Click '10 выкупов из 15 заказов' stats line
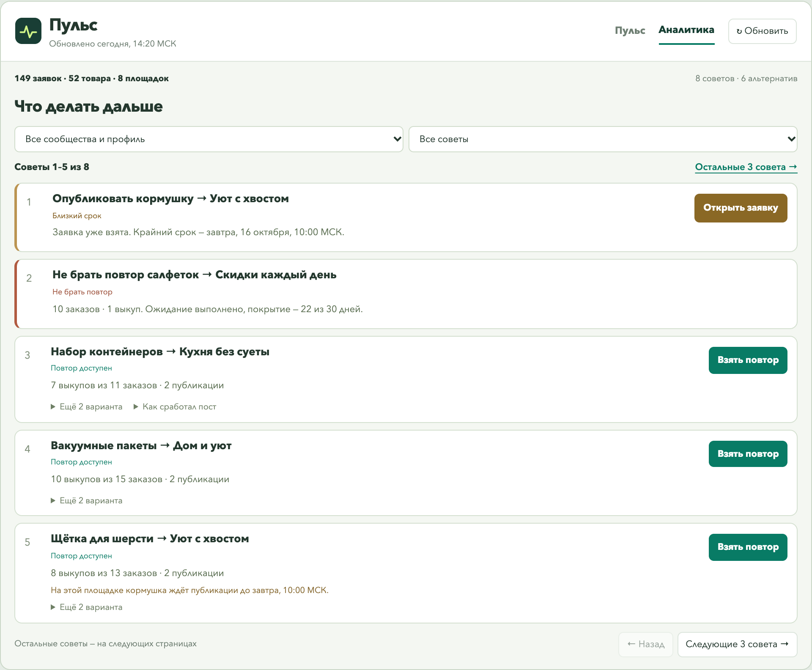Image resolution: width=812 pixels, height=670 pixels. pos(140,479)
